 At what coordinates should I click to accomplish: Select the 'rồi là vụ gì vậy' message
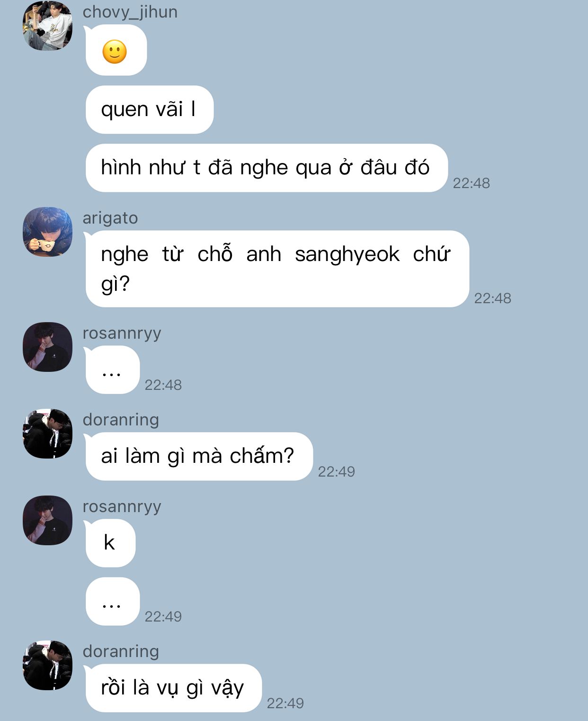click(173, 688)
